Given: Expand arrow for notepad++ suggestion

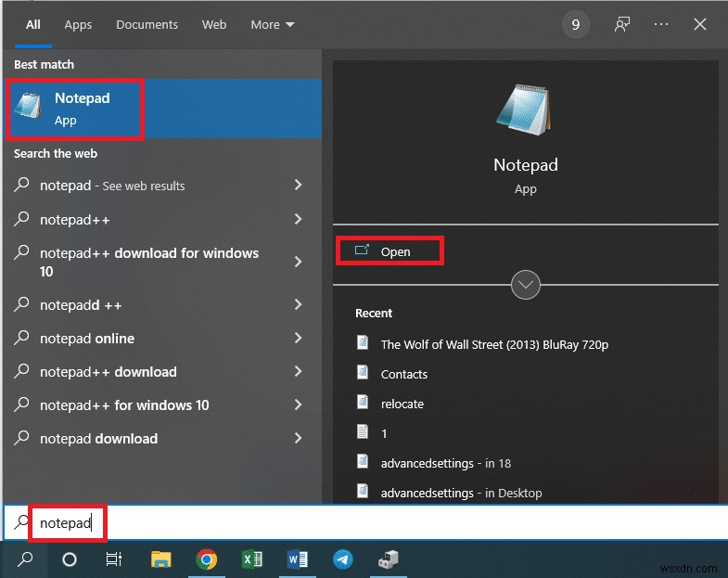Looking at the screenshot, I should 298,219.
